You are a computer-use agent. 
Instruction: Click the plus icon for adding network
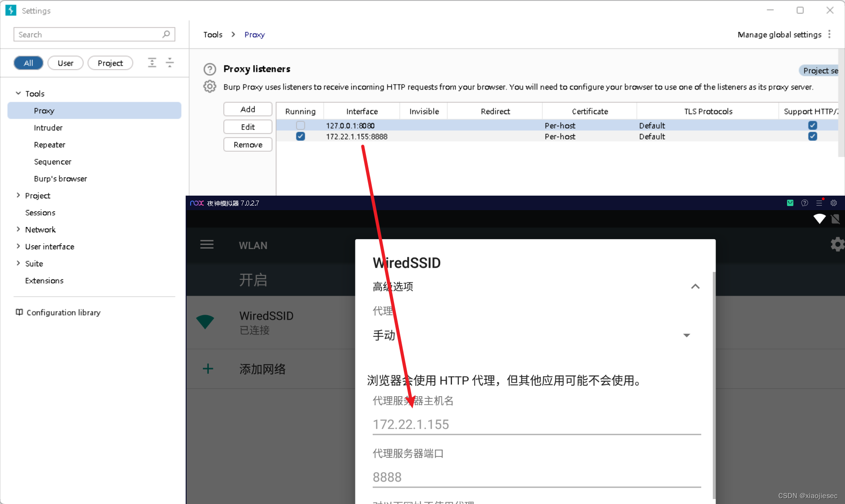click(x=208, y=369)
